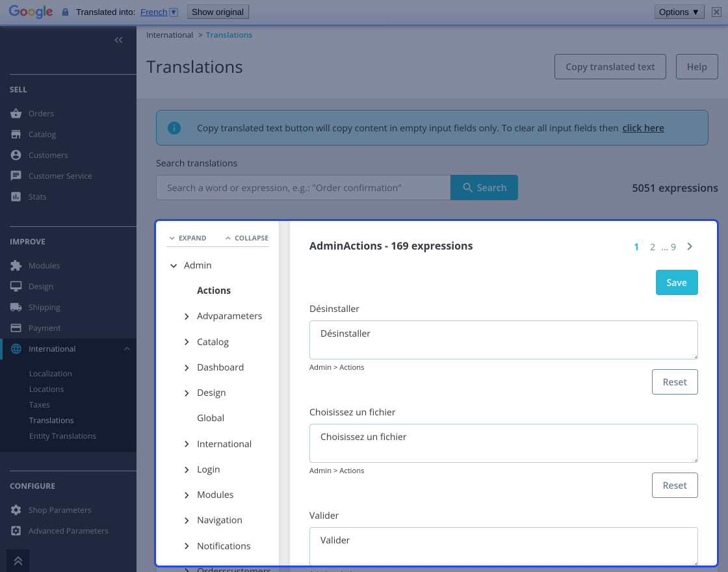Viewport: 728px width, 572px height.
Task: Click the 'click here' link
Action: point(643,128)
